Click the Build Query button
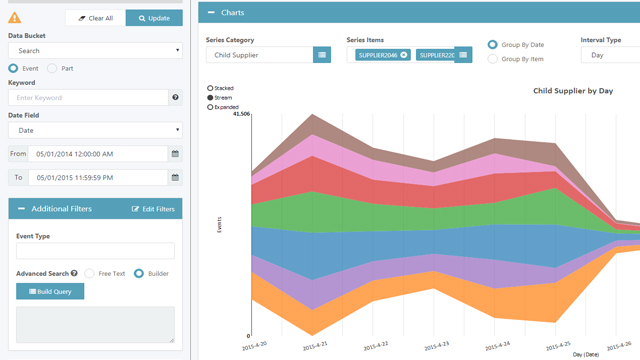This screenshot has width=640, height=360. (x=50, y=291)
